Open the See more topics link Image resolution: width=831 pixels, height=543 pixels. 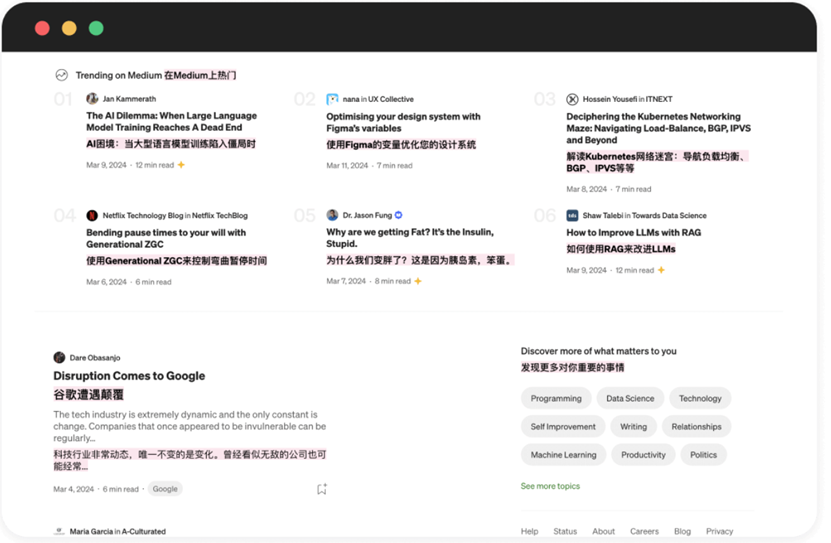click(550, 486)
